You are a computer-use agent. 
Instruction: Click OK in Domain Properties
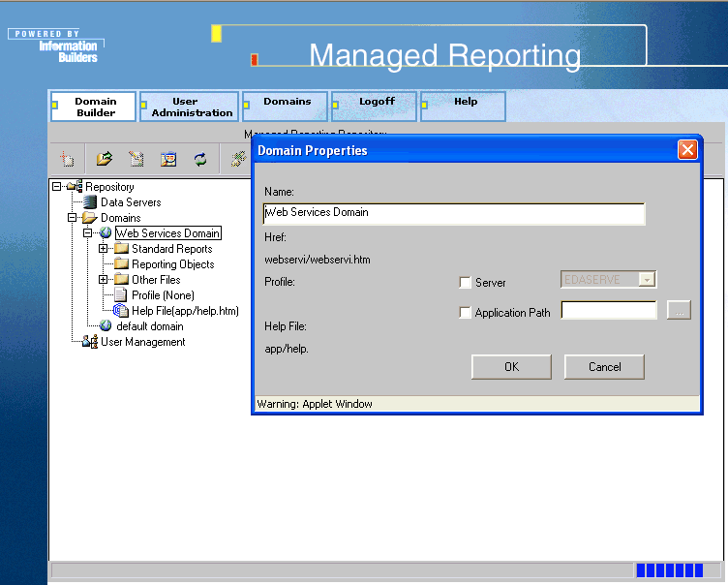click(x=511, y=367)
